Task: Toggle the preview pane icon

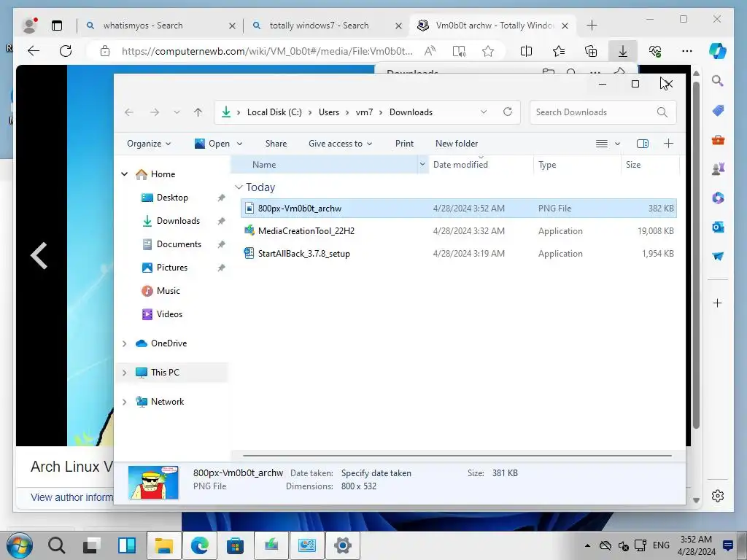Action: click(643, 144)
